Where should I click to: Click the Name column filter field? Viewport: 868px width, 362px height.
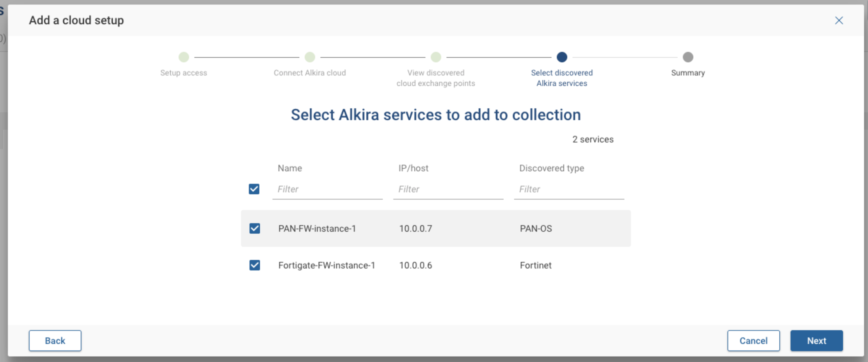[x=327, y=189]
